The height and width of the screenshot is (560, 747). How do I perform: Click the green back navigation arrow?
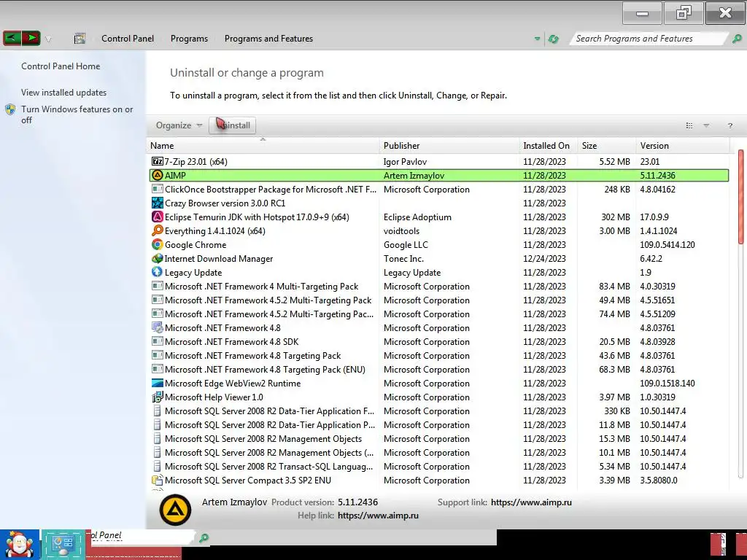pos(12,38)
